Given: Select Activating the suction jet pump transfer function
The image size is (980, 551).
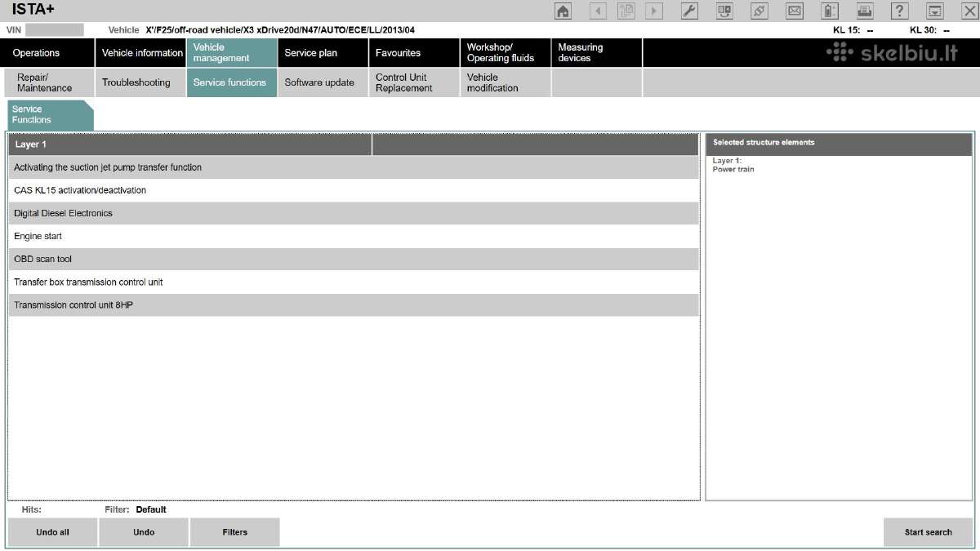Looking at the screenshot, I should click(354, 167).
